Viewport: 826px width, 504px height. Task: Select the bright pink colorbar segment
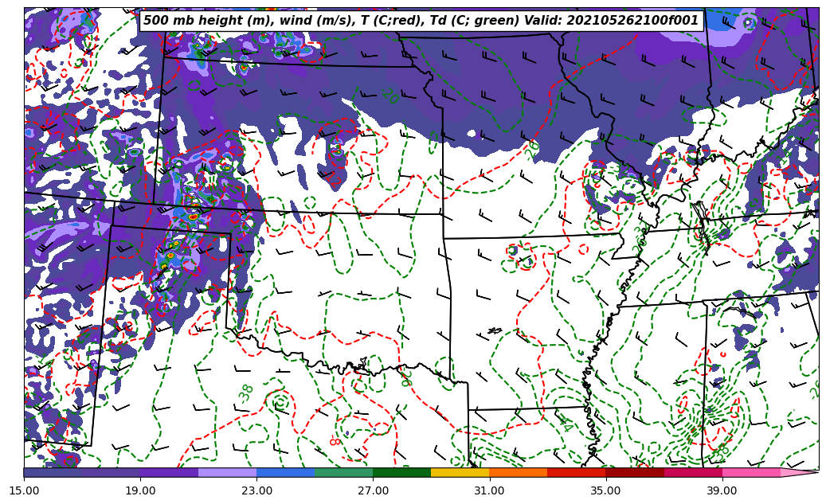[750, 472]
